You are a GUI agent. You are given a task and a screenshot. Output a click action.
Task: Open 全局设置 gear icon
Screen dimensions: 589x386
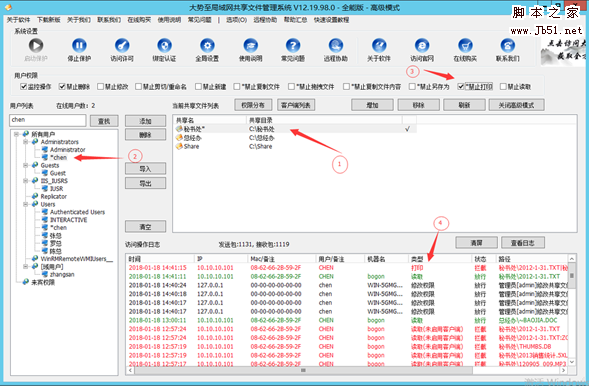[207, 45]
